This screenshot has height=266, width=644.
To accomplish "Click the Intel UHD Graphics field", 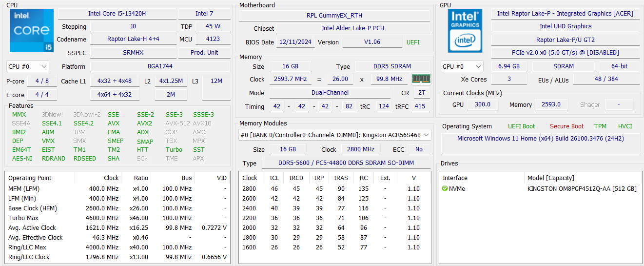I will tap(566, 26).
